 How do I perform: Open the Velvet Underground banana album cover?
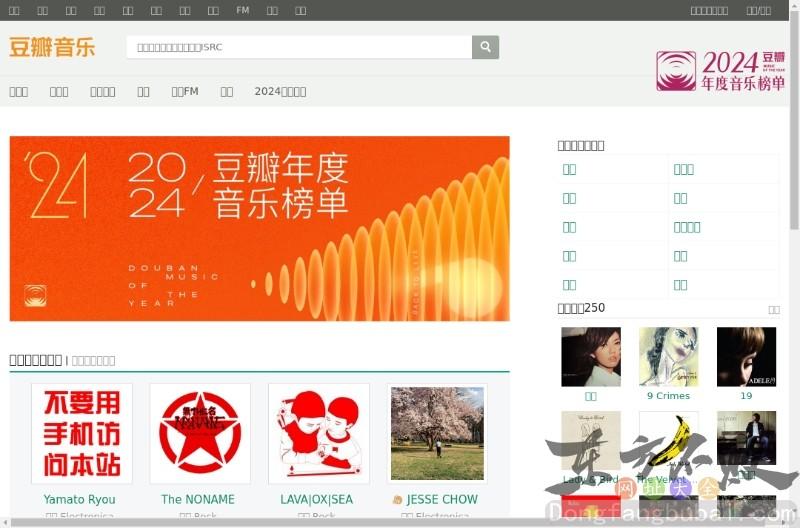(668, 440)
